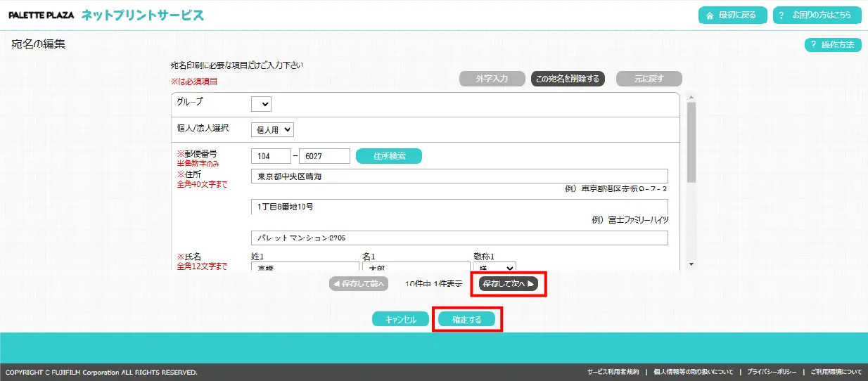Return to start with 最初に戻る home button
This screenshot has height=381, width=868.
tap(732, 15)
